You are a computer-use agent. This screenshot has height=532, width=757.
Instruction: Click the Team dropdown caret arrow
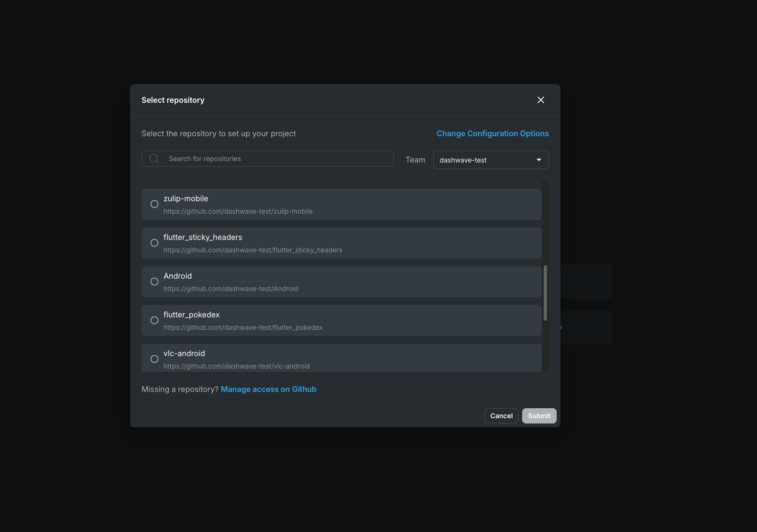pos(539,160)
